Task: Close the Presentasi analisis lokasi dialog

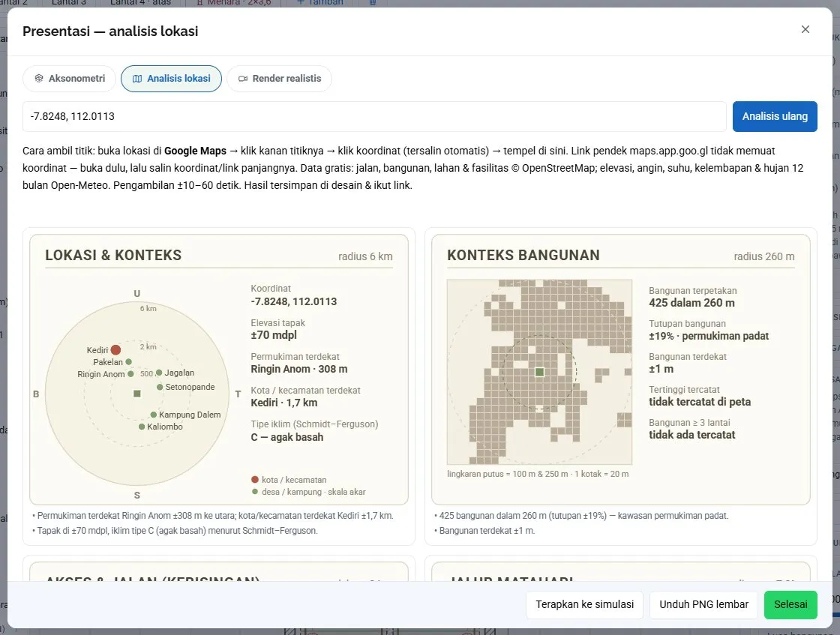Action: pos(805,29)
